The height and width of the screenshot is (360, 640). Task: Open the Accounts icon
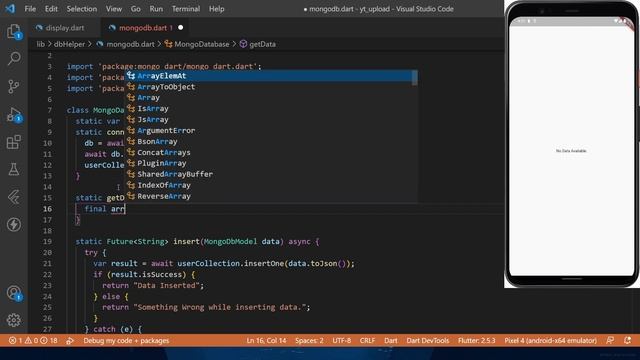click(x=13, y=293)
